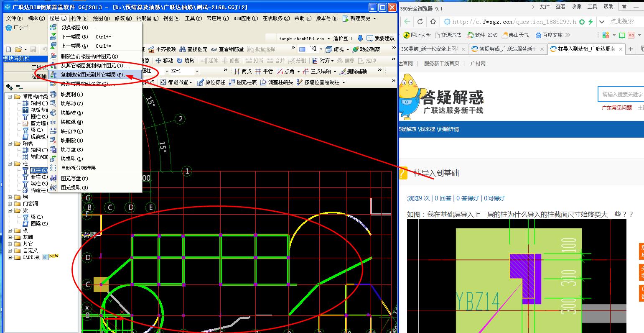Select 框柱 under 柱 in tree

point(38,170)
